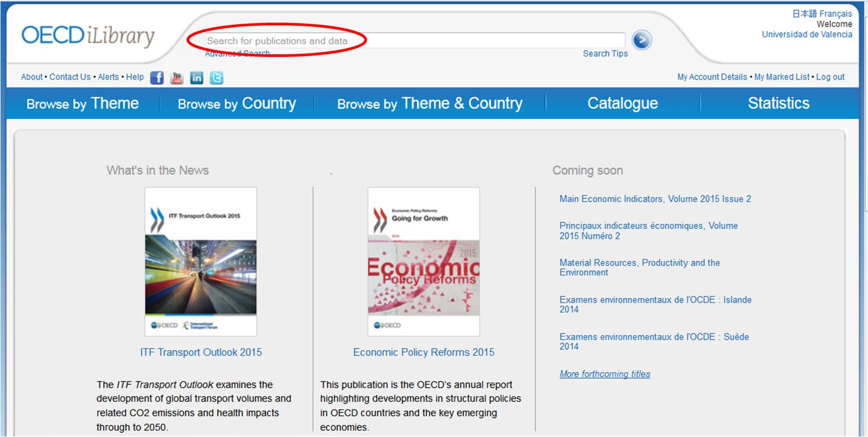868x437 pixels.
Task: Select Browse by Theme & Country tab
Action: (429, 103)
